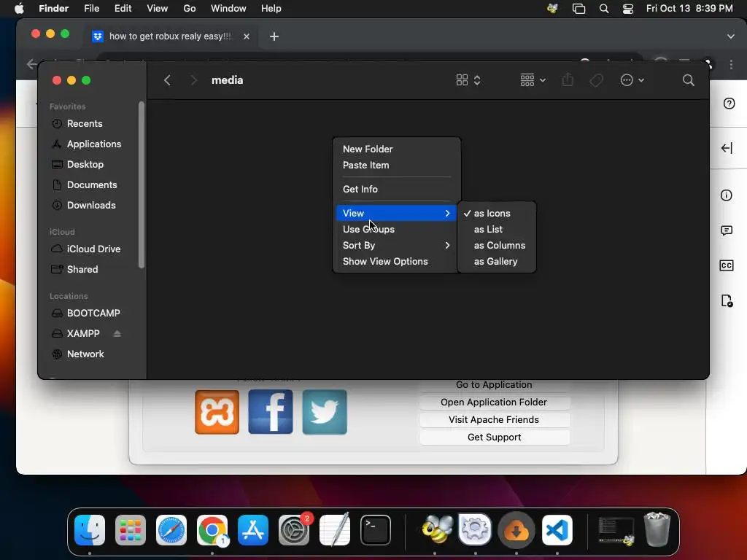Open Visual Studio Code from Dock
The width and height of the screenshot is (747, 560).
point(557,530)
